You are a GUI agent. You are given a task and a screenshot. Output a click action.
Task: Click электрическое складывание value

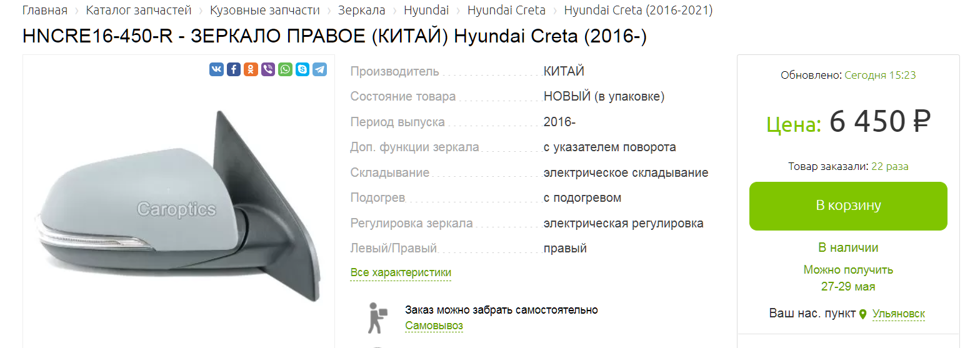tap(626, 172)
